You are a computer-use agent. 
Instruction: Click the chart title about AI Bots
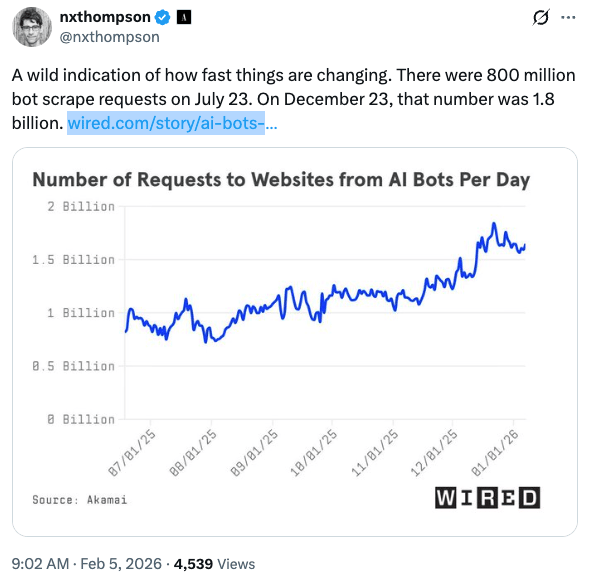[281, 180]
